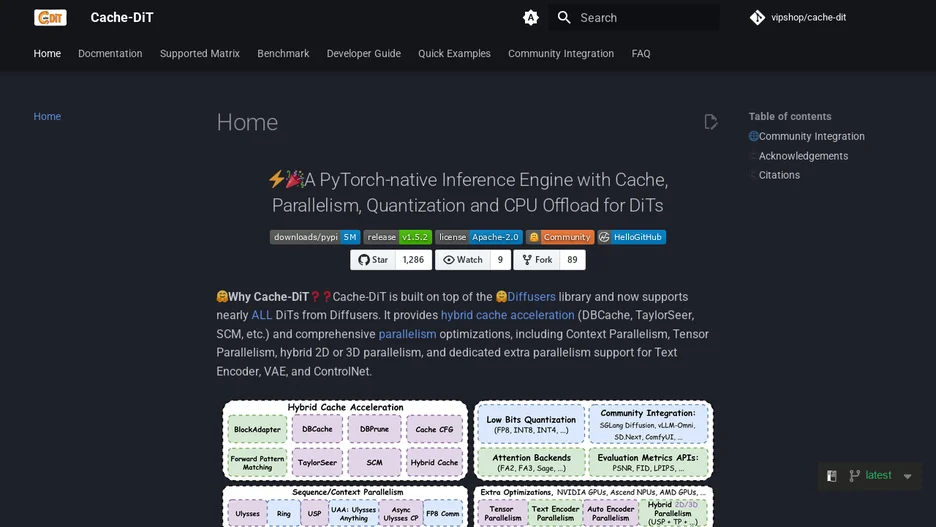This screenshot has width=936, height=527.
Task: Click the release v1.5.2 badge
Action: click(398, 237)
